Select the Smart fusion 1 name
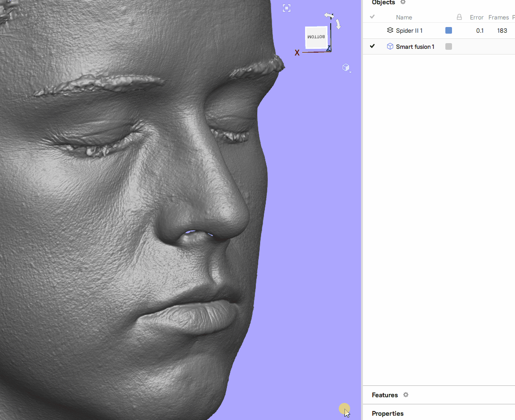Image resolution: width=515 pixels, height=420 pixels. (x=415, y=46)
